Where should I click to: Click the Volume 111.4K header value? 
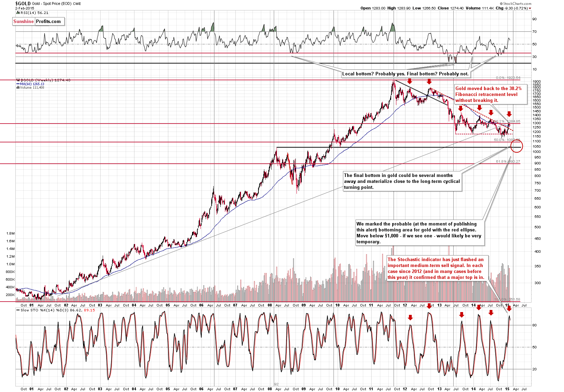coord(479,8)
